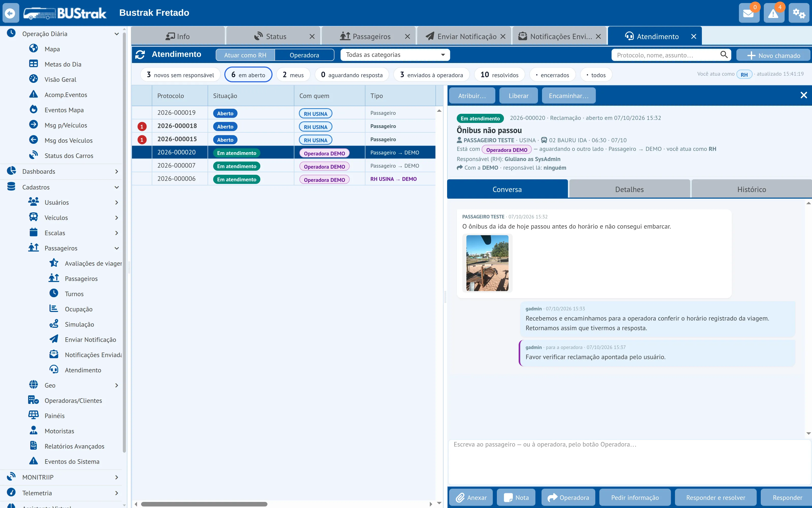Open Metas do Dia in the sidebar

tap(63, 64)
